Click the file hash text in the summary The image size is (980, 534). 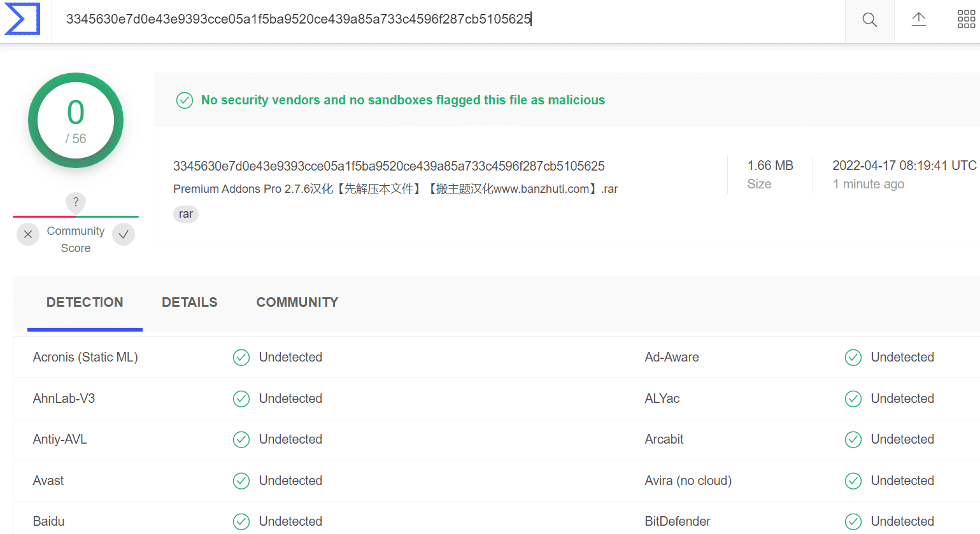[389, 166]
